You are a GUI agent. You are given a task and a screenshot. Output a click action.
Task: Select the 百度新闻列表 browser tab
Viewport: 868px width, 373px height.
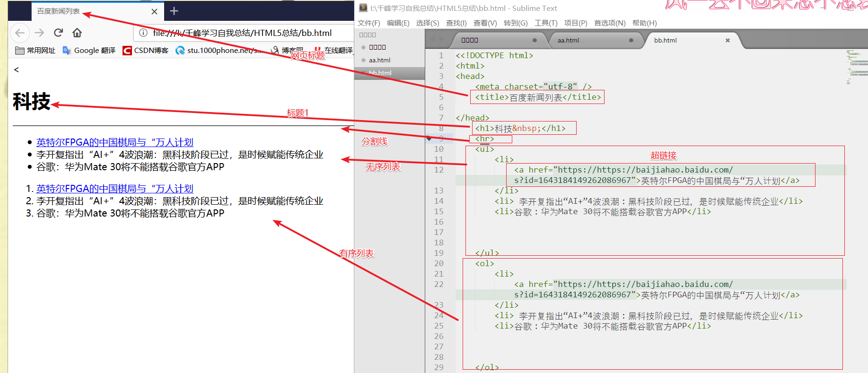pos(98,11)
